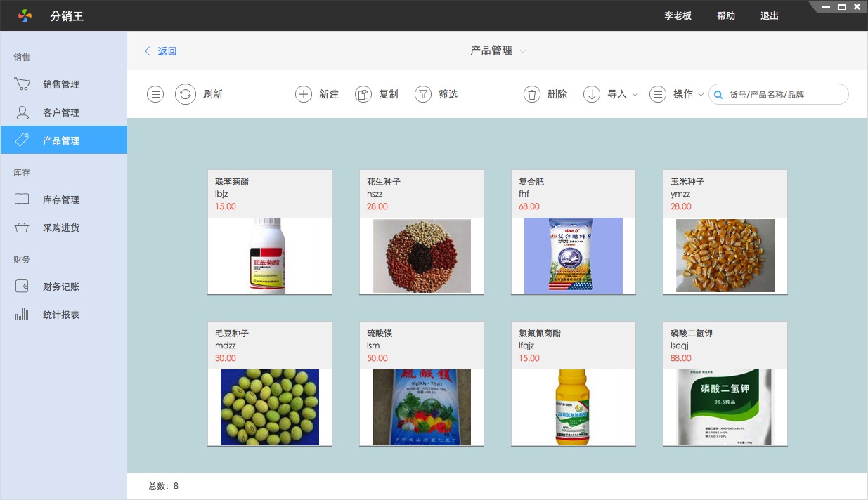This screenshot has height=500, width=868.
Task: Click the 返回 back link
Action: (161, 51)
